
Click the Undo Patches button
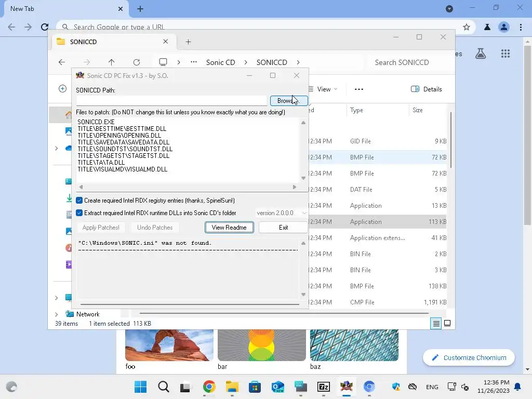click(155, 228)
